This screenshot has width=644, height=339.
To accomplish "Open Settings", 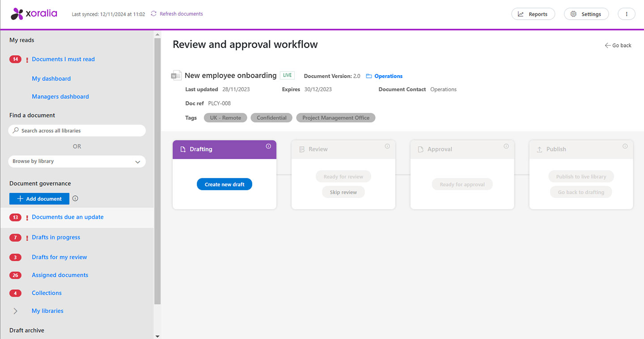I will [x=586, y=14].
